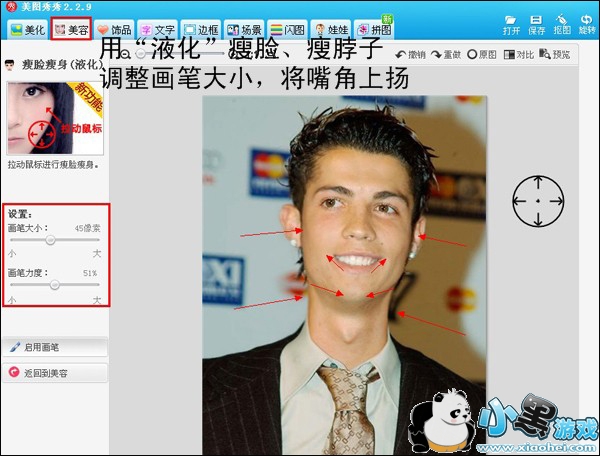The height and width of the screenshot is (456, 600).
Task: Switch to the 美化 (Beautify) tab
Action: click(25, 30)
